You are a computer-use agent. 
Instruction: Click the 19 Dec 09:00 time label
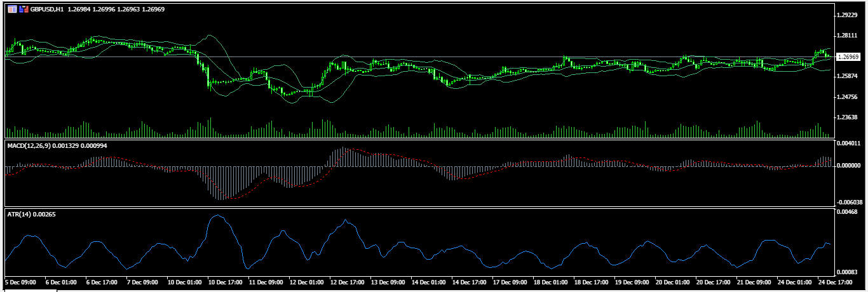pos(631,281)
